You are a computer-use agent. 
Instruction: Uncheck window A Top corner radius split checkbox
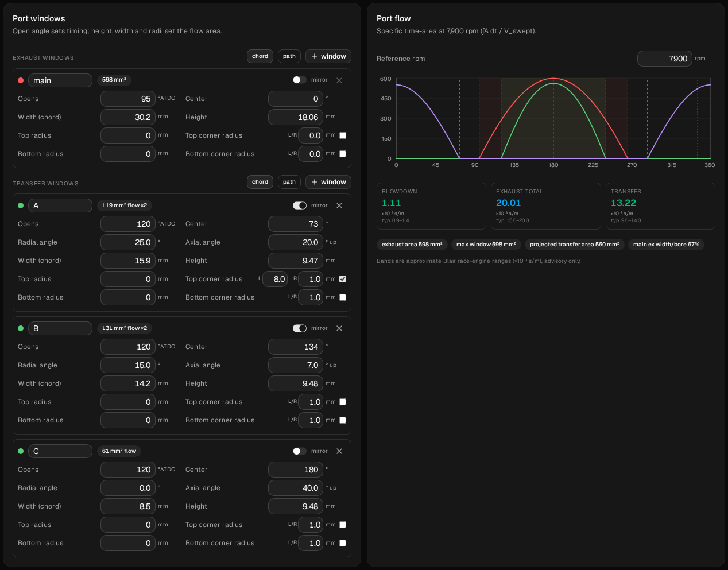343,279
